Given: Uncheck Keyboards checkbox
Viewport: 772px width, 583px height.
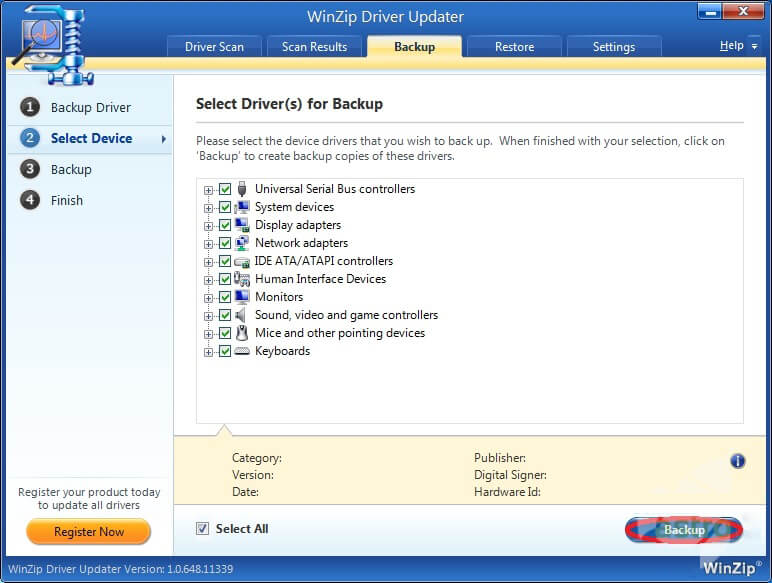Looking at the screenshot, I should [225, 351].
